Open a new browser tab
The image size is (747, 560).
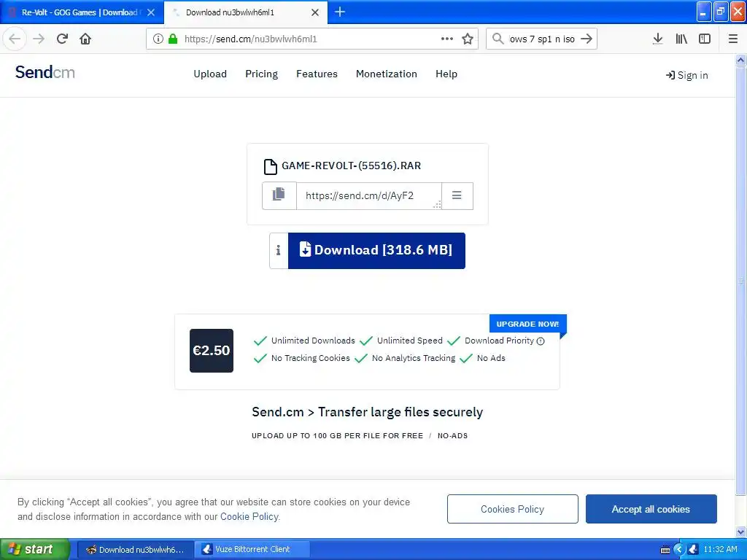[x=340, y=12]
